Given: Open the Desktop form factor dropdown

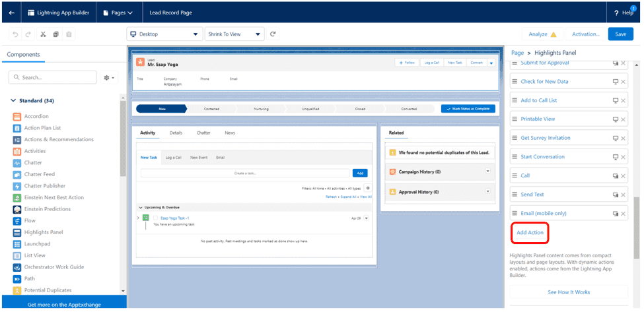Looking at the screenshot, I should point(164,34).
